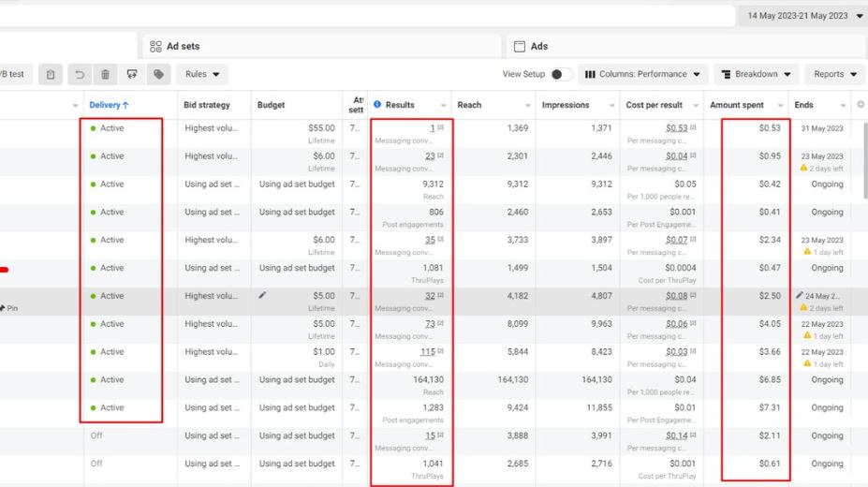This screenshot has width=868, height=487.
Task: Click the 11,855 impressions value
Action: click(x=599, y=408)
